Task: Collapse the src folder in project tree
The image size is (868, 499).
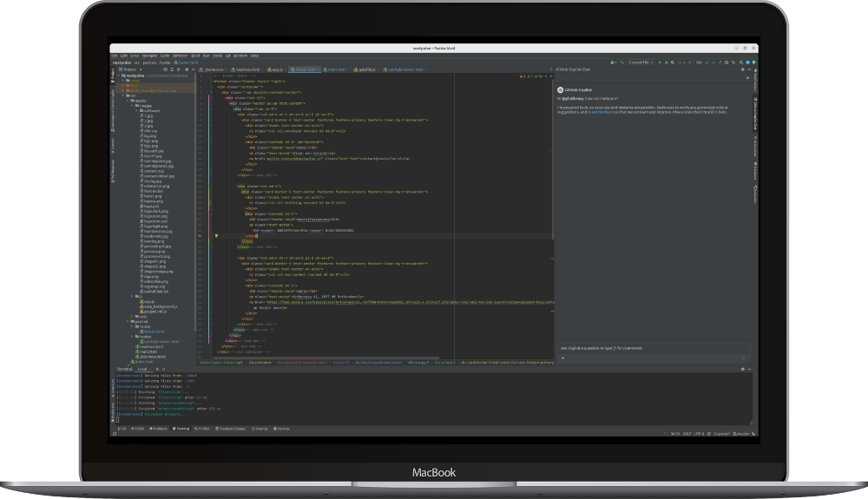Action: [123, 95]
